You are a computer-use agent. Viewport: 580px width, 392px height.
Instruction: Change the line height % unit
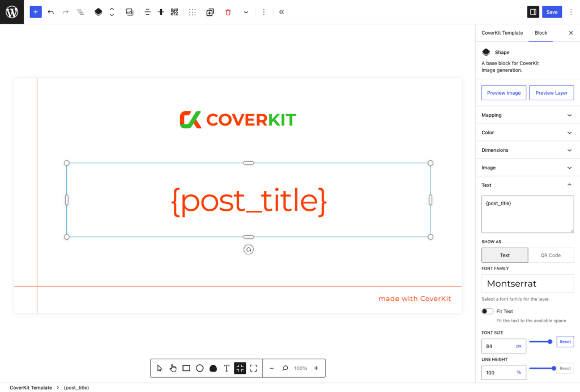point(519,372)
